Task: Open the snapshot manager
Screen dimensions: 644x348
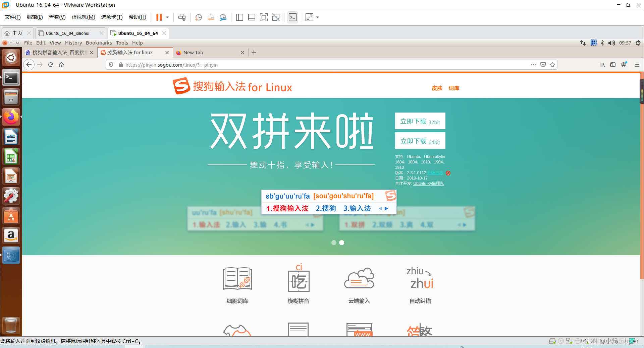Action: pos(223,17)
